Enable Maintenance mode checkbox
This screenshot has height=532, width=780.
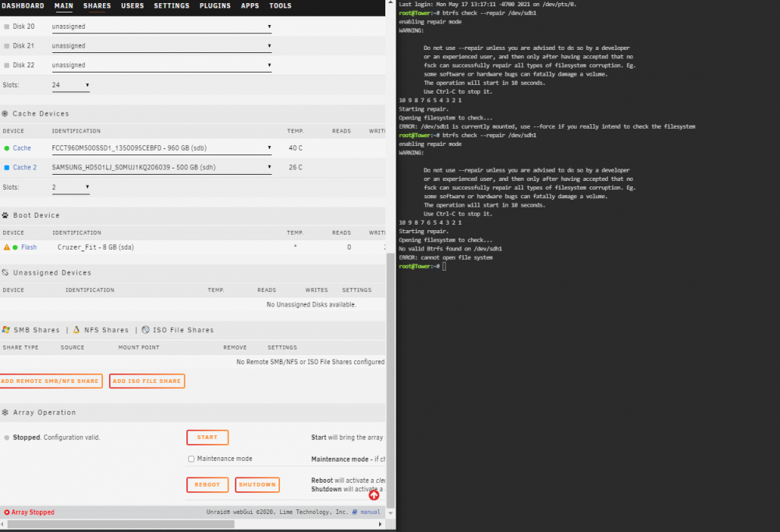(191, 459)
